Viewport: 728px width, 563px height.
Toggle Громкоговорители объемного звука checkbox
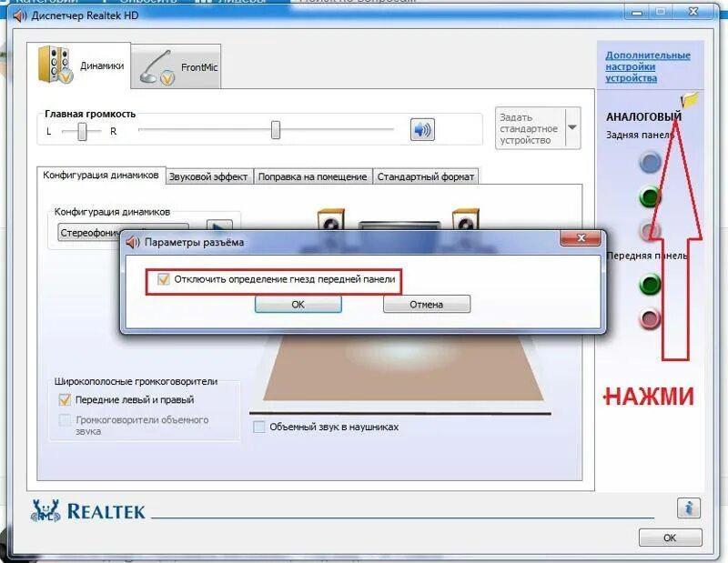[x=65, y=420]
